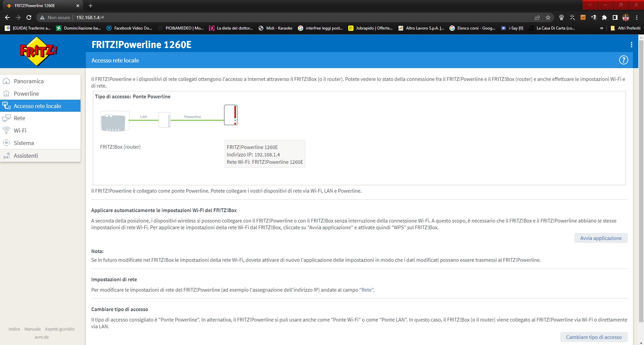Follow the "Rete" link in network settings text
Image resolution: width=644 pixels, height=345 pixels.
pos(366,290)
